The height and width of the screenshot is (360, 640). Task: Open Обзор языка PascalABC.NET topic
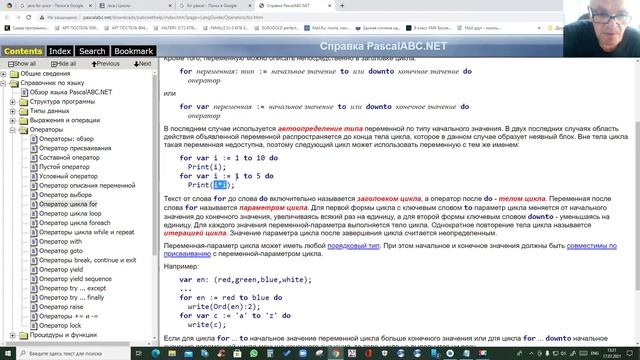[x=71, y=92]
